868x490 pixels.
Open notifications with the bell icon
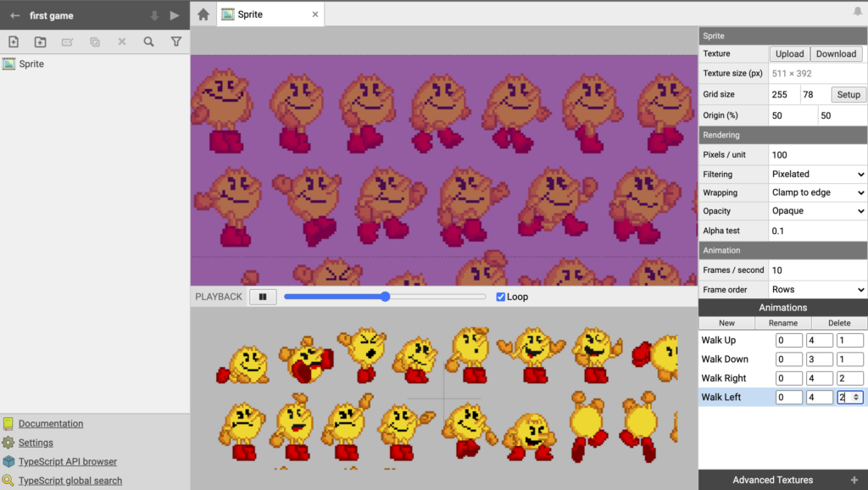coord(858,11)
